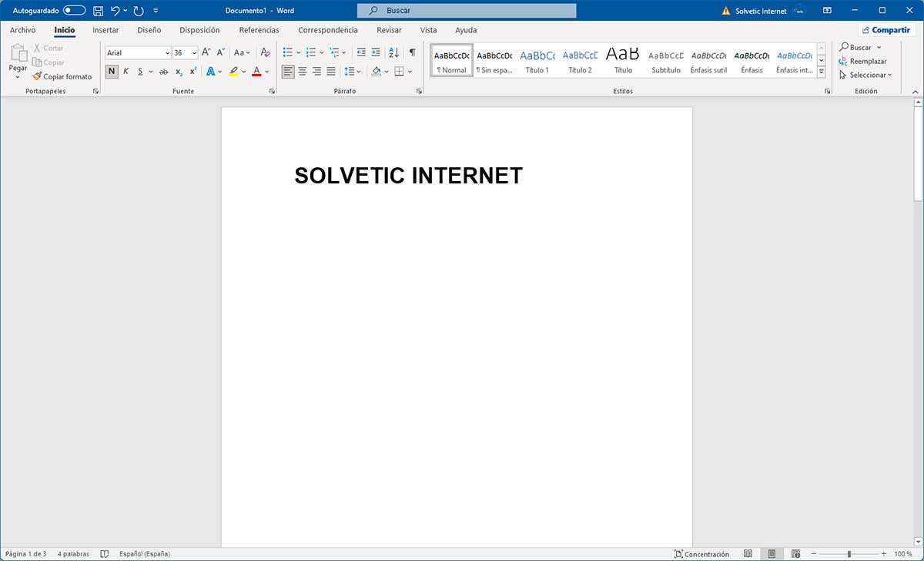Click the 4 palabras word count

pyautogui.click(x=72, y=553)
